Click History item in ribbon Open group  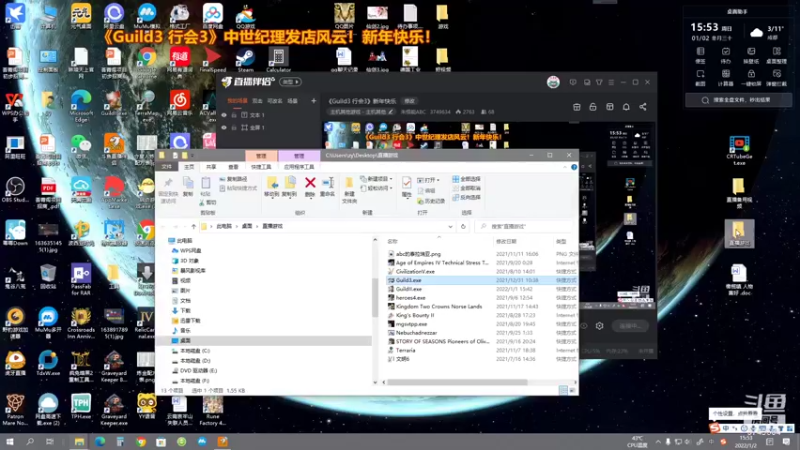pyautogui.click(x=431, y=201)
